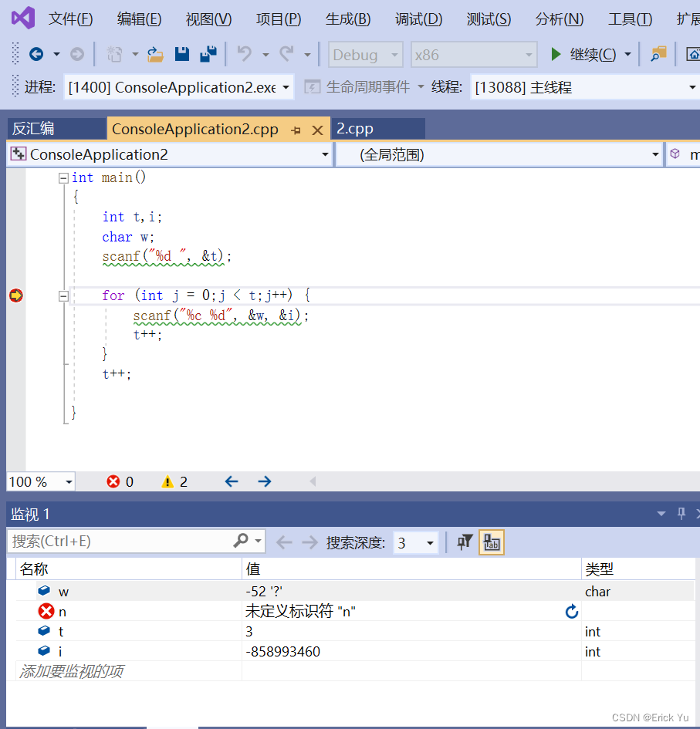700x729 pixels.
Task: Open file with the folder icon
Action: [x=155, y=55]
